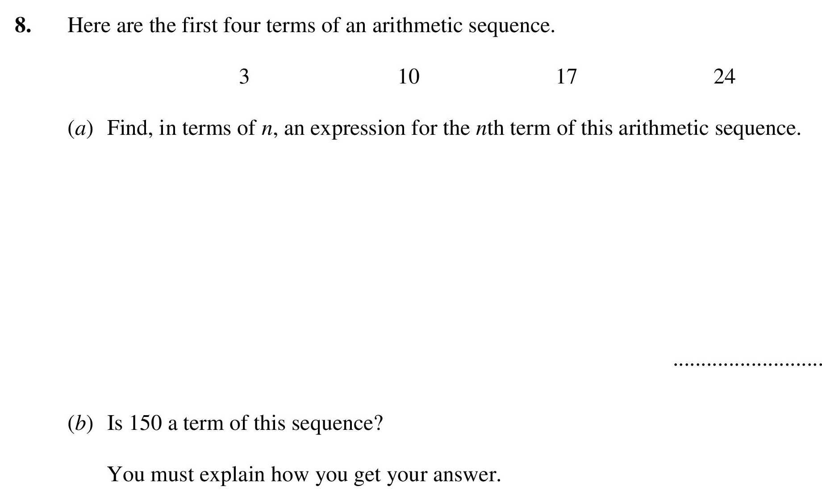822x504 pixels.
Task: Click the part (a) label
Action: pyautogui.click(x=80, y=129)
